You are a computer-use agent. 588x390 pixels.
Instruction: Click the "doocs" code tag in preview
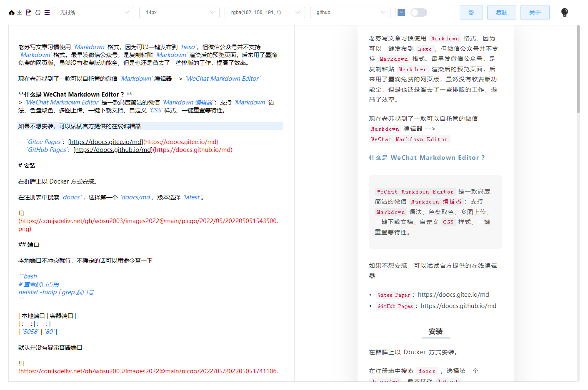[427, 371]
